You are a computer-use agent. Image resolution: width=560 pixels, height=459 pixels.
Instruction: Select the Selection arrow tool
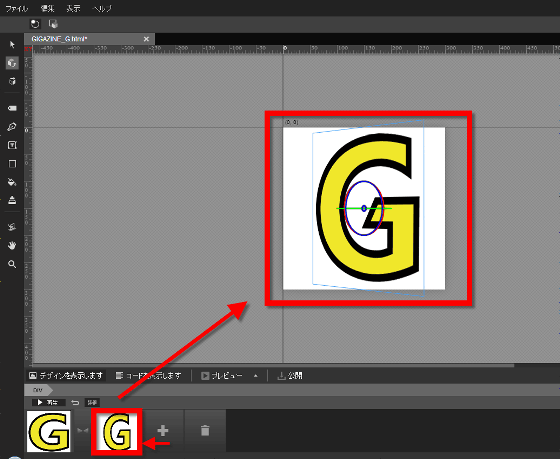click(12, 44)
